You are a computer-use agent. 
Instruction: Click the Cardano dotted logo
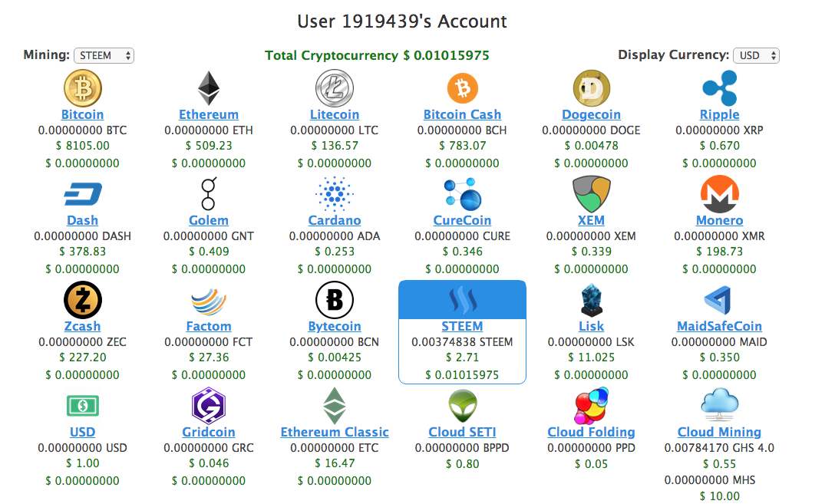pos(334,194)
